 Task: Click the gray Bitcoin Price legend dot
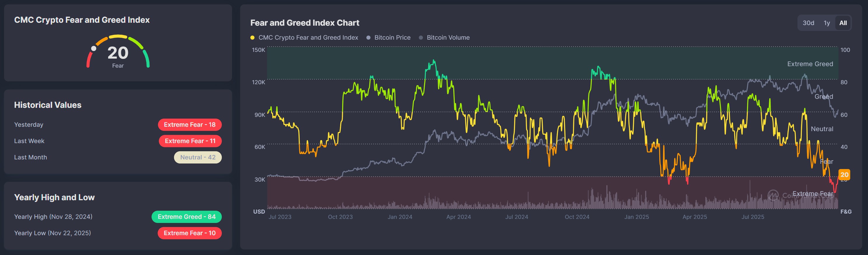(x=368, y=38)
